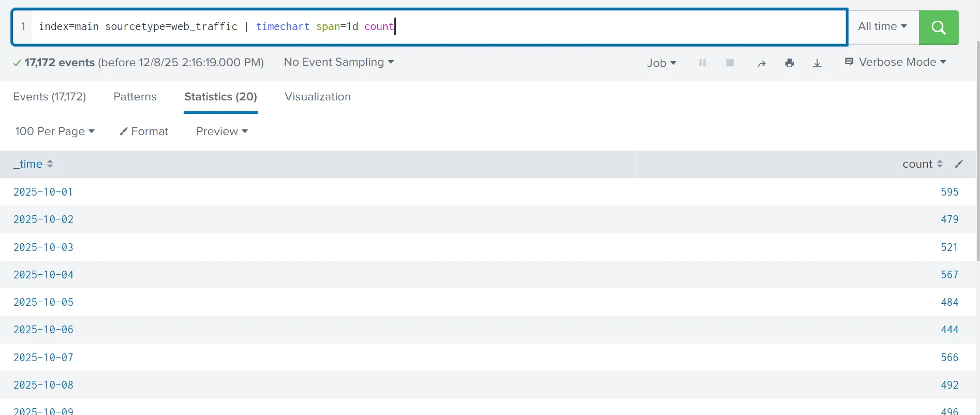Click the 2025-10-05 time cell

(x=43, y=302)
